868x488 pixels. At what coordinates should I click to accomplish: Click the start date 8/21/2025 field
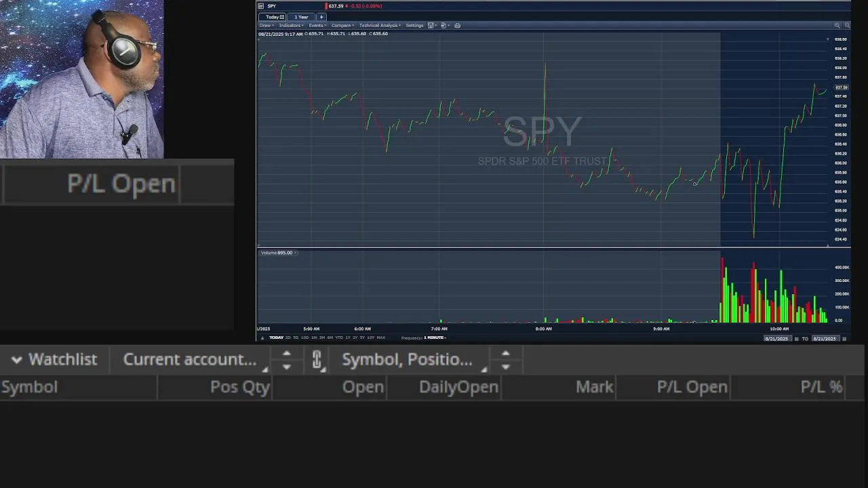pos(776,338)
